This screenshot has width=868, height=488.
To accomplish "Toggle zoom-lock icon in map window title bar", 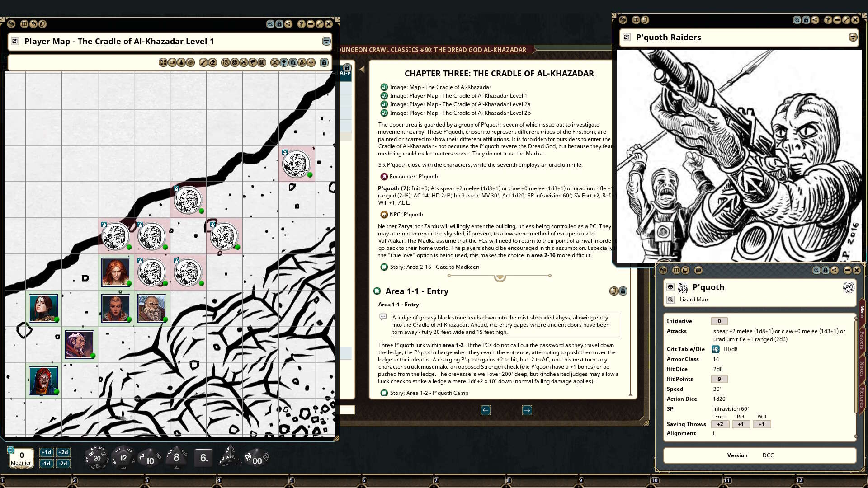I will pyautogui.click(x=270, y=24).
